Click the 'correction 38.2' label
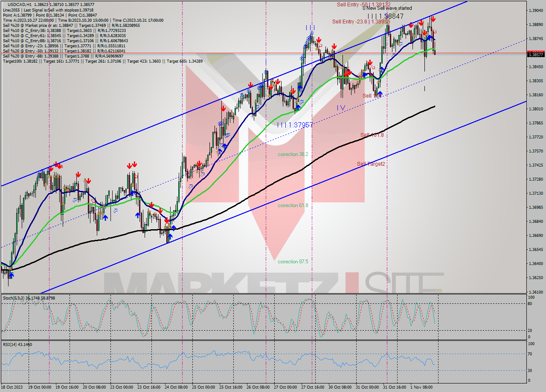 (293, 154)
